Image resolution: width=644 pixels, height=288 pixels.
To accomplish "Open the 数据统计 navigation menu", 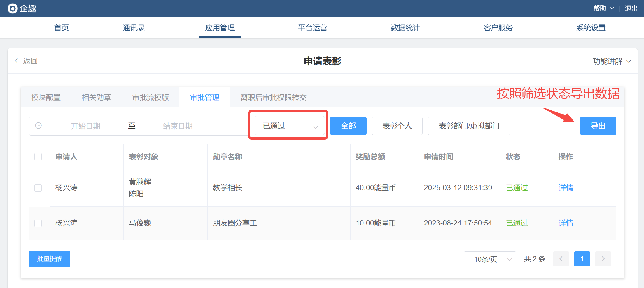I will click(405, 28).
